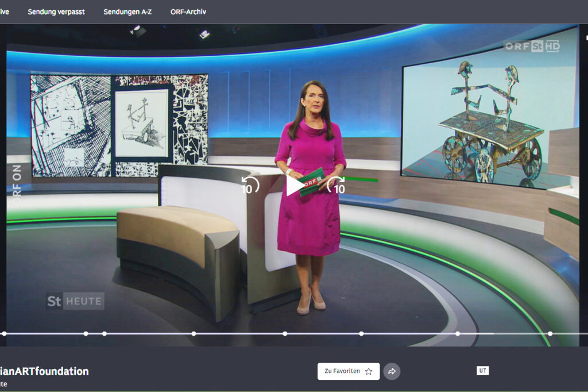Viewport: 588px width, 392px height.
Task: Select the seventh chapter dot on timeline
Action: 458,333
